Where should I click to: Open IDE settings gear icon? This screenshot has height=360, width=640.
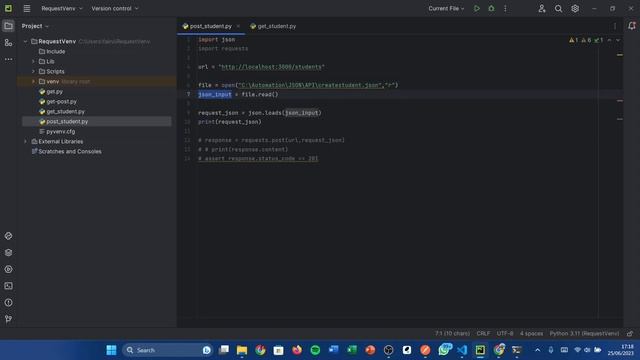[x=575, y=8]
